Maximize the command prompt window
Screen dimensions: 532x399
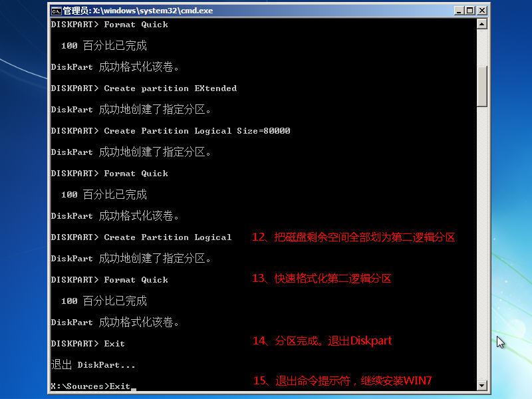[x=470, y=11]
